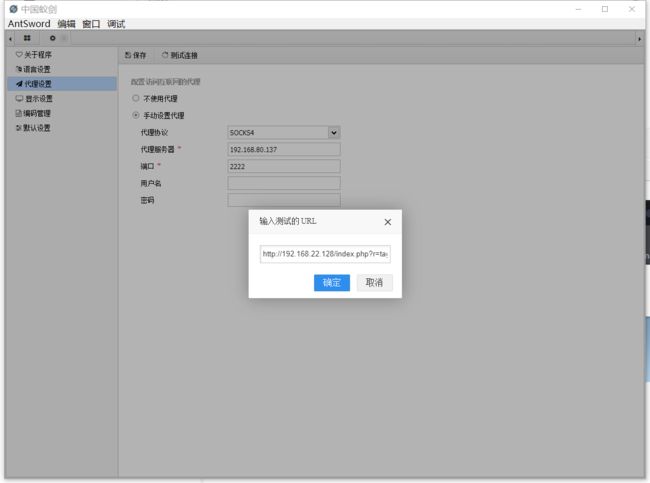Open the 窗口 menu
Viewport: 650px width, 483px height.
[x=91, y=24]
